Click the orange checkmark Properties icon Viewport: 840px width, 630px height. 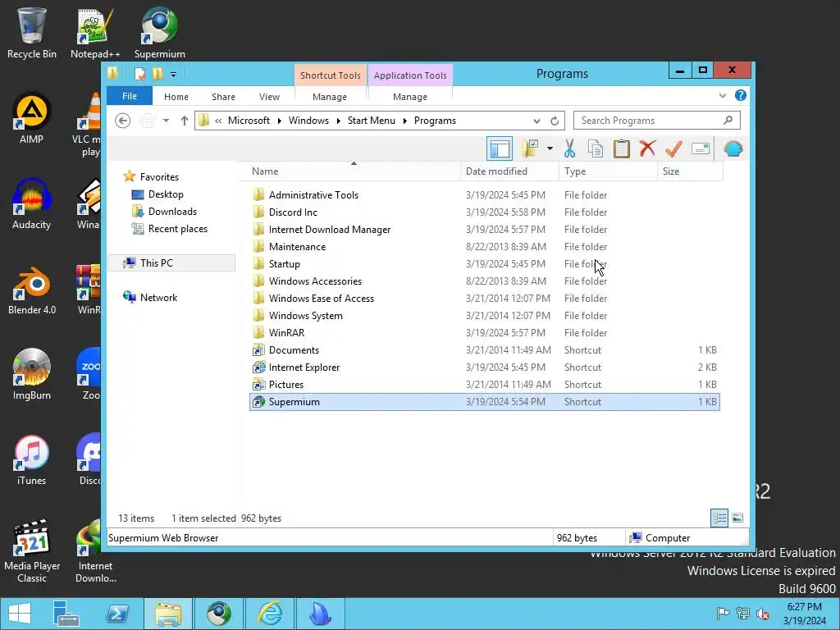pos(673,148)
